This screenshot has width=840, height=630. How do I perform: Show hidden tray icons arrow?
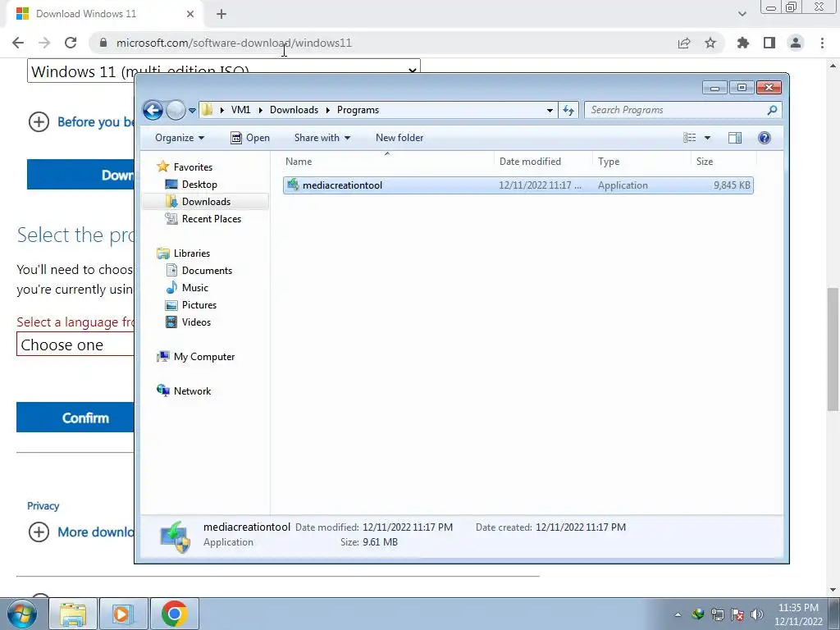click(x=678, y=614)
